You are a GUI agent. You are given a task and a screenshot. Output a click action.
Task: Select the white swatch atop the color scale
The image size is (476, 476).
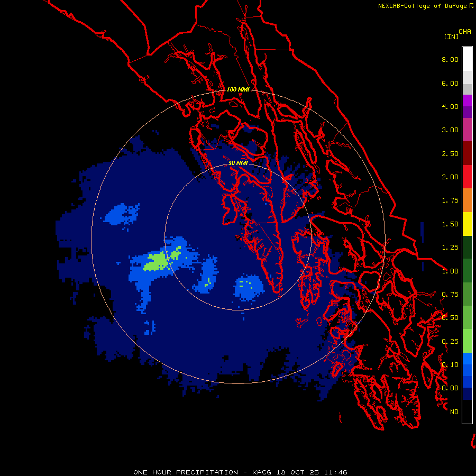(467, 59)
